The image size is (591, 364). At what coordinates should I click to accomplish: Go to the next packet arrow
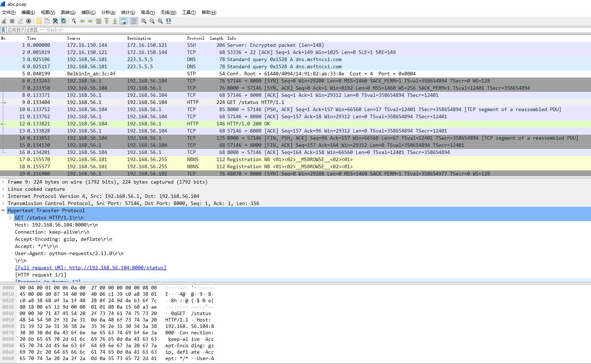pos(90,21)
